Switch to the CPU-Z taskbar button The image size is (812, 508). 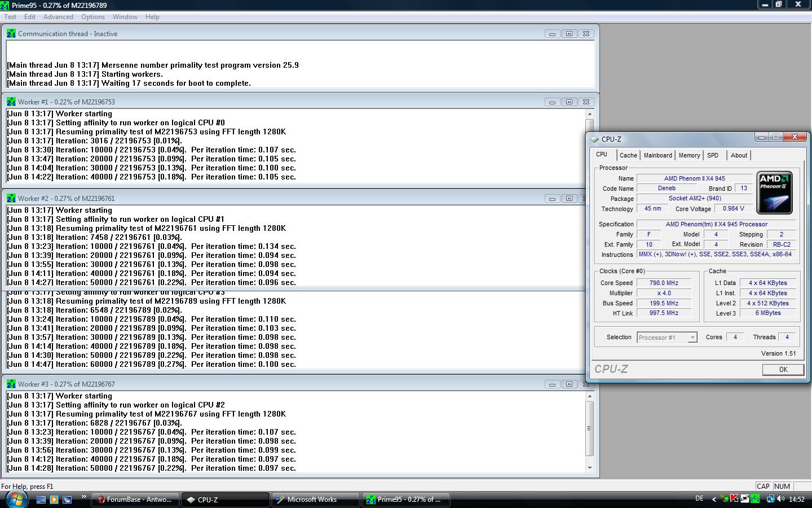(x=226, y=500)
